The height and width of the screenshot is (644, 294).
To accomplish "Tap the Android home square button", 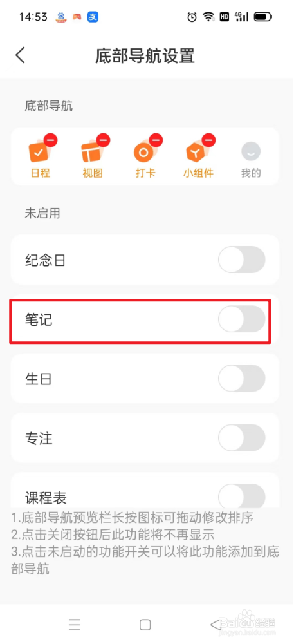I will point(145,624).
